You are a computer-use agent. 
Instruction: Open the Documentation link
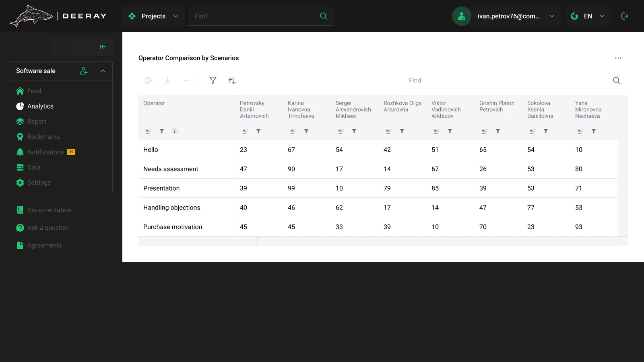[49, 210]
